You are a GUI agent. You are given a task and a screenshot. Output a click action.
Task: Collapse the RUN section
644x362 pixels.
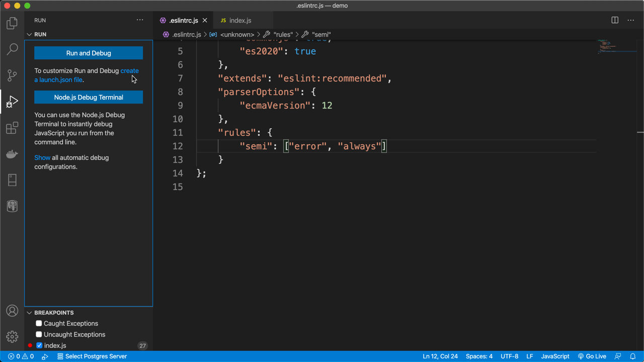click(x=29, y=34)
